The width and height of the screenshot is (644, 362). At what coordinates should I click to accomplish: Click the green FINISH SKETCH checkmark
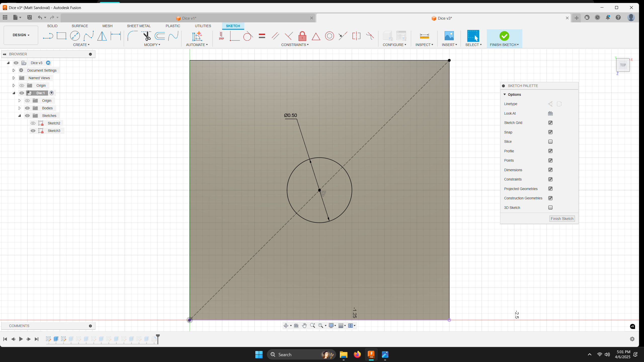click(504, 36)
